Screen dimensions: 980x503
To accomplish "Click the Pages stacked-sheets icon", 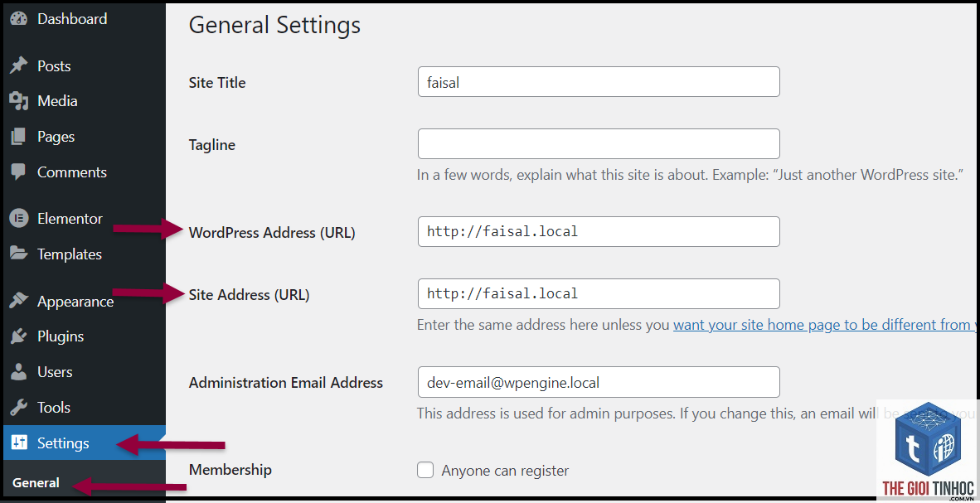I will click(x=19, y=136).
